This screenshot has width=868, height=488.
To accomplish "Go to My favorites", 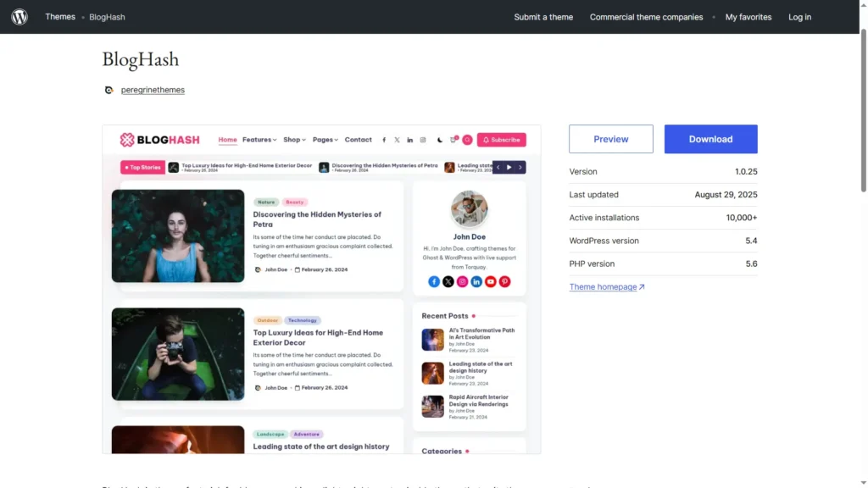I will point(748,17).
